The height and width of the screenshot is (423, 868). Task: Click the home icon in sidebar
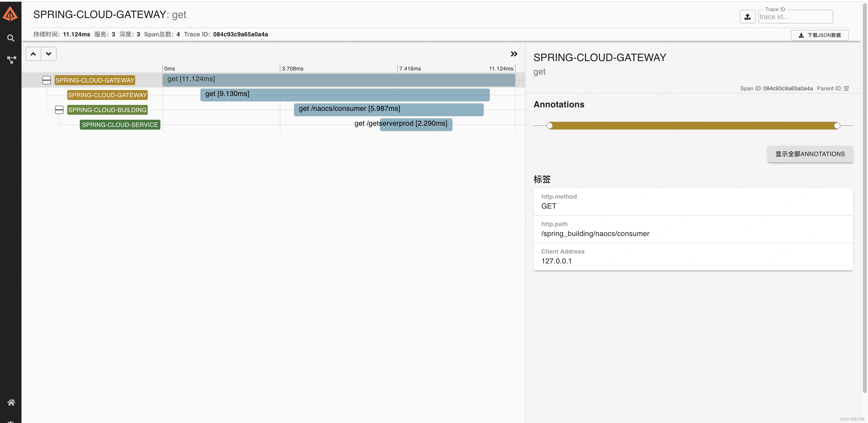[11, 402]
